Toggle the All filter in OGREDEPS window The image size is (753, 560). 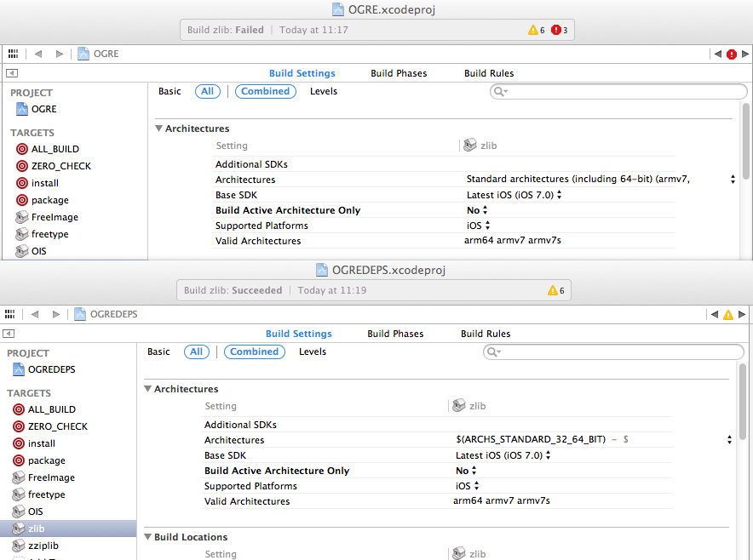pyautogui.click(x=197, y=351)
